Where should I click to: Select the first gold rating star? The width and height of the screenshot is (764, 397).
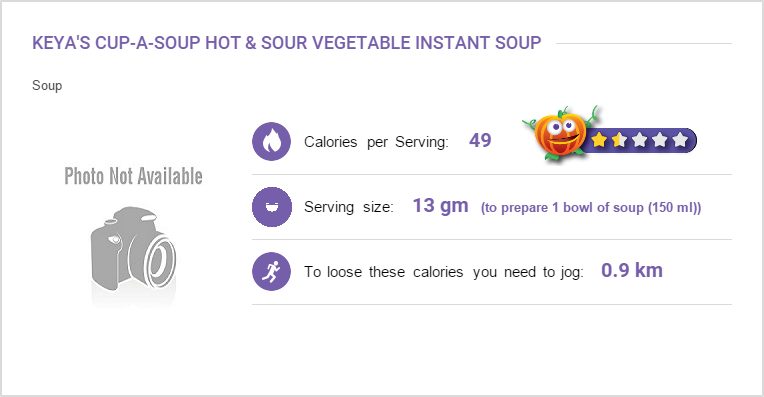[x=599, y=140]
